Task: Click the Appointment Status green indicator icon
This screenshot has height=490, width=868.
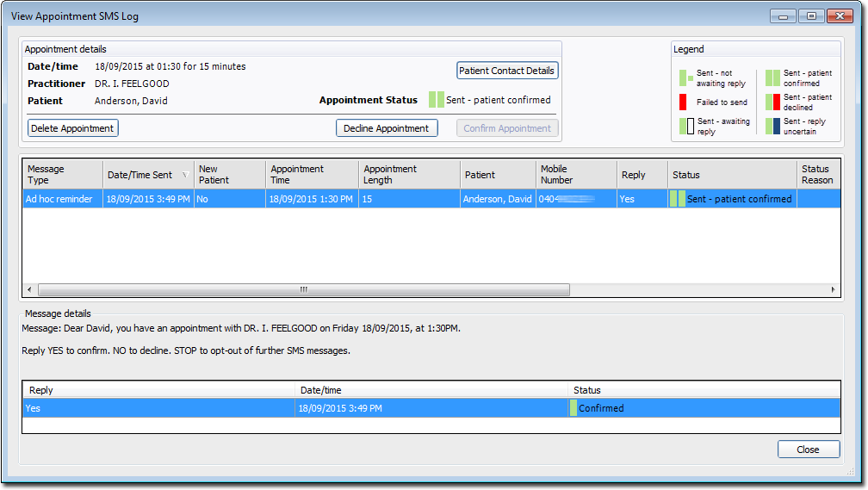Action: coord(436,100)
